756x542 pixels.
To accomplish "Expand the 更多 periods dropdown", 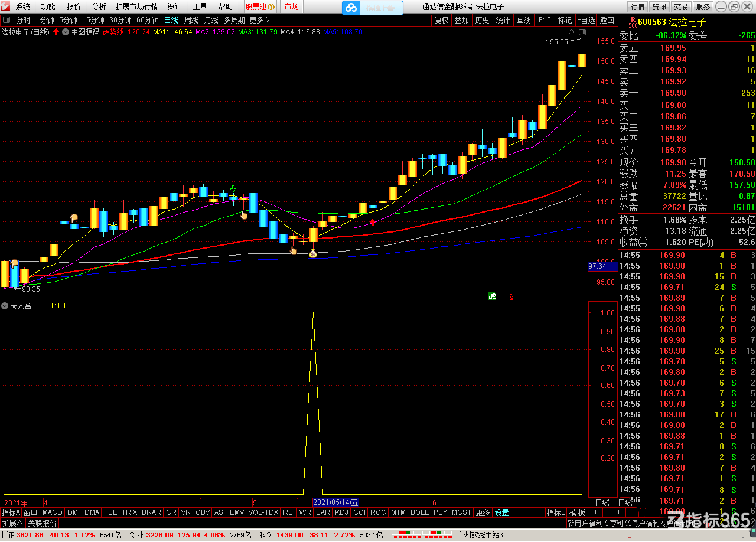I will (x=260, y=20).
